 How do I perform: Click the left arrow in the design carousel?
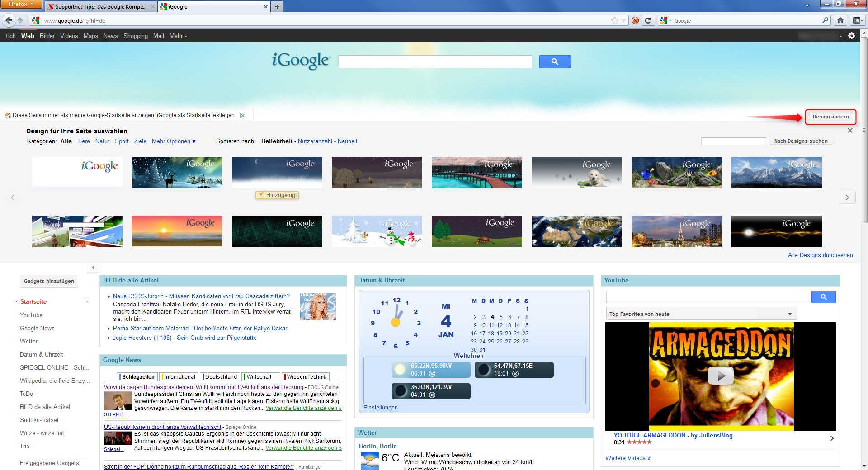(x=13, y=197)
